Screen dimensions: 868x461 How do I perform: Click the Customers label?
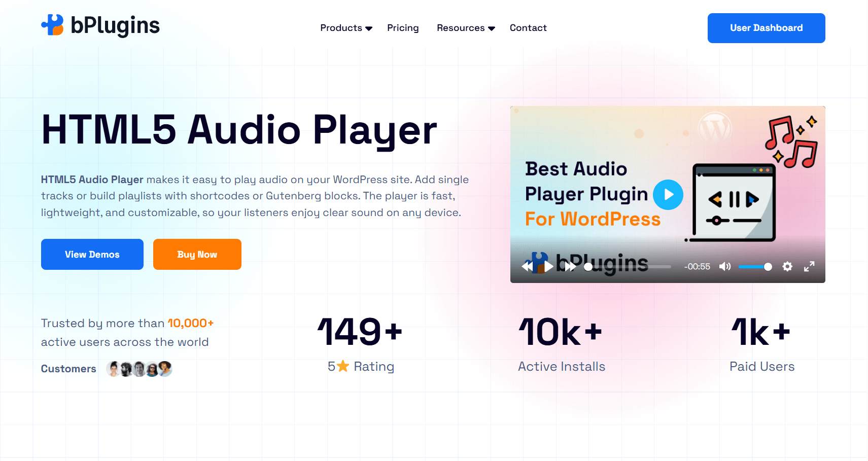point(68,369)
